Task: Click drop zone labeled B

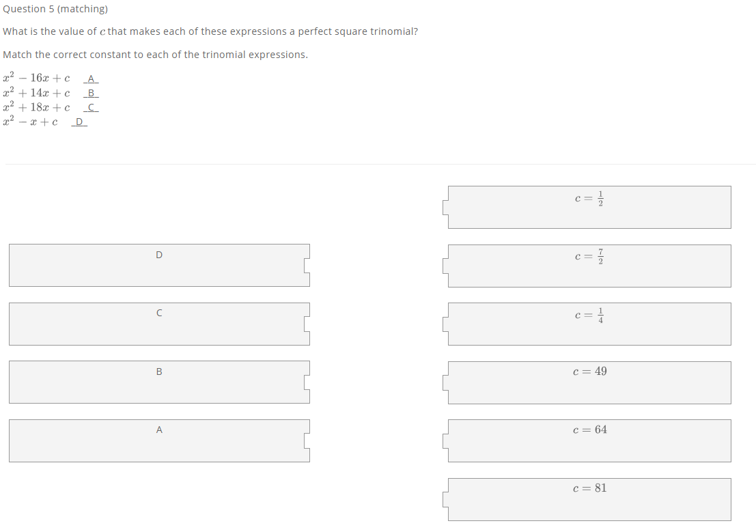Action: [x=158, y=382]
